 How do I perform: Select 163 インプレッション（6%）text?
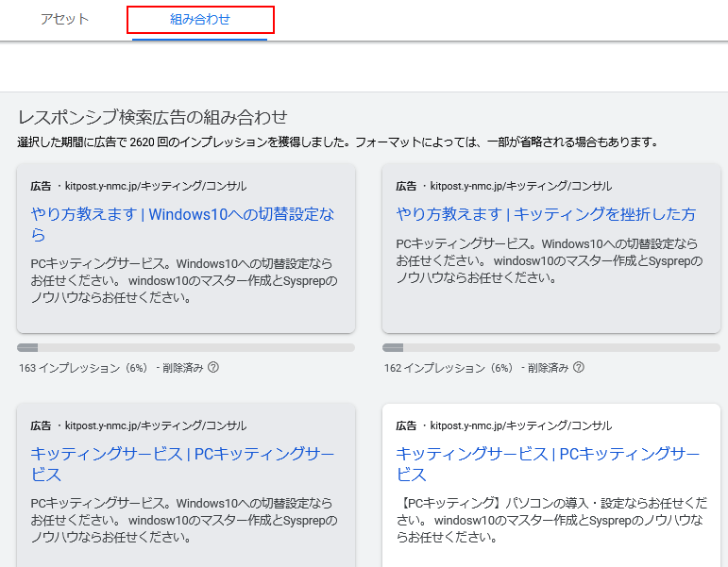point(83,368)
